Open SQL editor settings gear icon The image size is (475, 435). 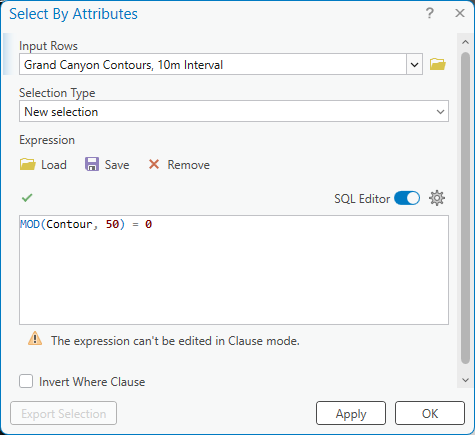point(437,198)
